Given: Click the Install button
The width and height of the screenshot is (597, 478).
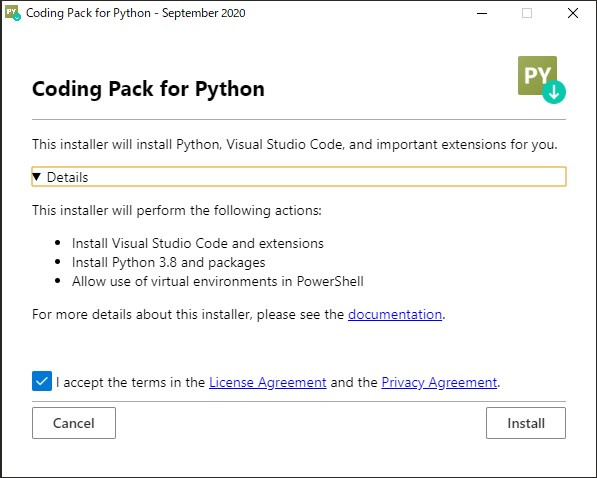Looking at the screenshot, I should pyautogui.click(x=526, y=423).
